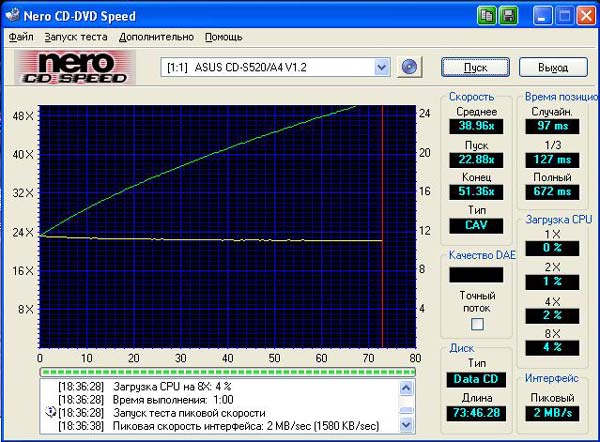This screenshot has width=600, height=442.
Task: Click the save floppy icon in title bar
Action: click(508, 15)
